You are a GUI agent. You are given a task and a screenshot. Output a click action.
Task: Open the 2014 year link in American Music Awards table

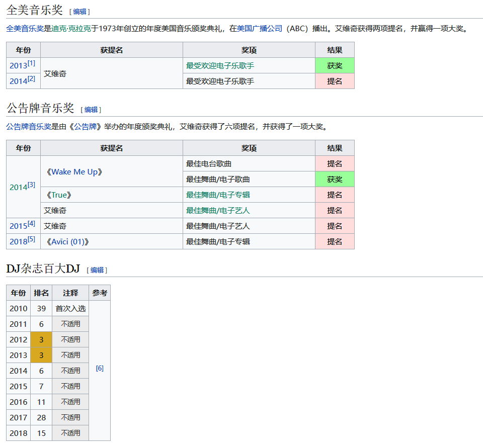pos(19,81)
